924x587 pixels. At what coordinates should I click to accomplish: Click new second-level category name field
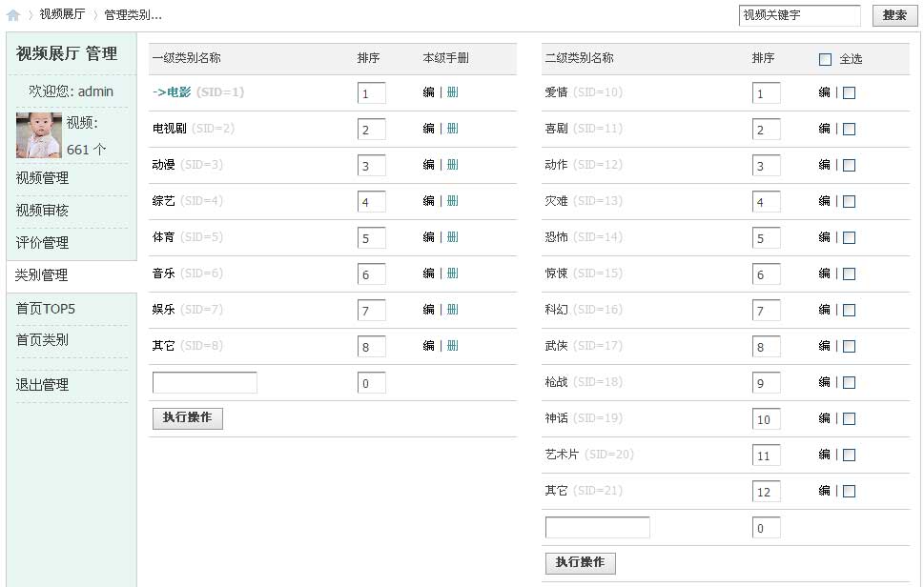click(598, 528)
